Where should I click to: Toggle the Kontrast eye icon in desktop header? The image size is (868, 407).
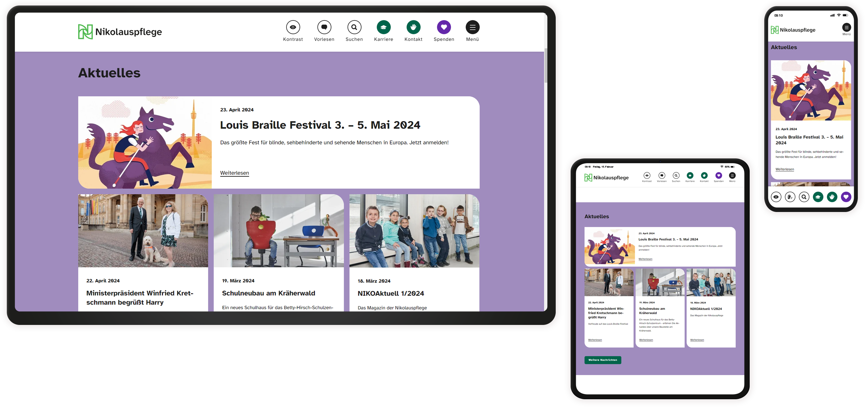pyautogui.click(x=293, y=27)
